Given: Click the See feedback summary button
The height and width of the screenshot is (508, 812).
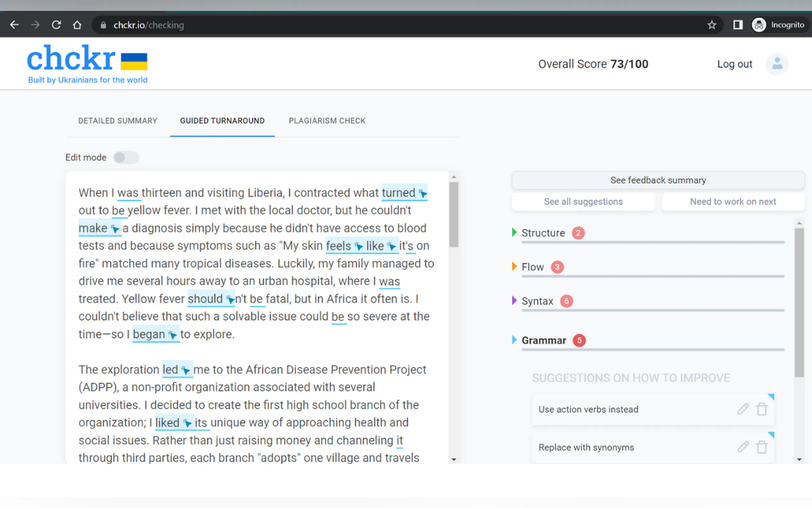Looking at the screenshot, I should (x=658, y=180).
